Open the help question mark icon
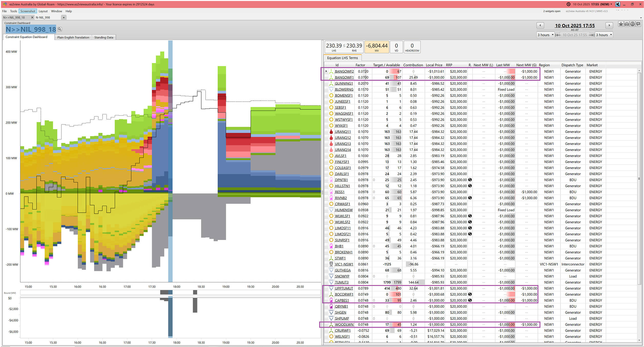The image size is (644, 347). click(x=632, y=24)
